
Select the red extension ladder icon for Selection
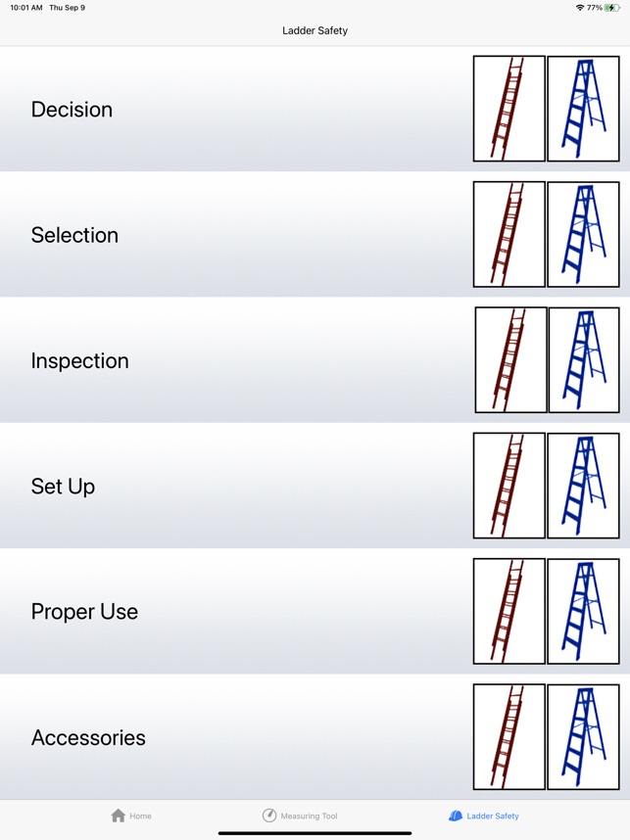(x=509, y=234)
